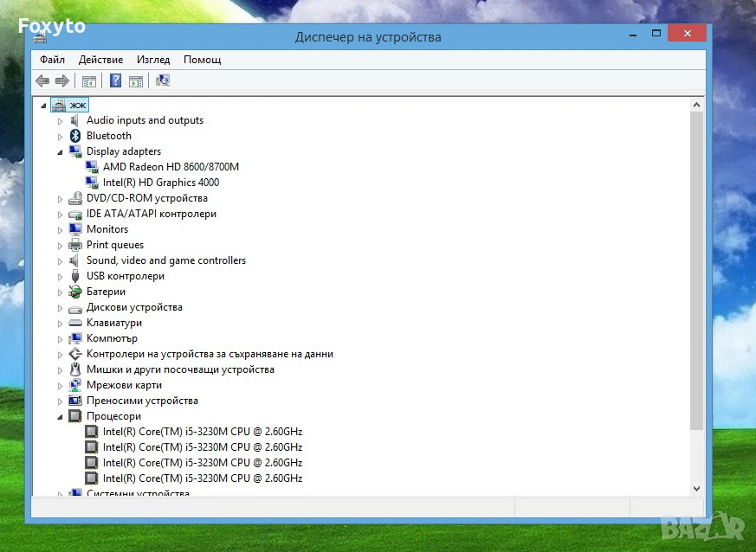Image resolution: width=756 pixels, height=552 pixels.
Task: Click the scan for hardware changes icon
Action: (x=162, y=81)
